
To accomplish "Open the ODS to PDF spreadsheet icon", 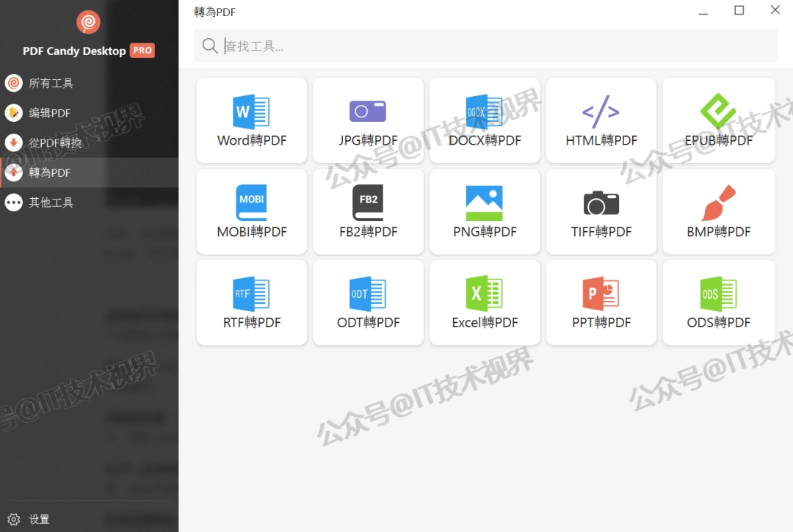I will pos(718,293).
